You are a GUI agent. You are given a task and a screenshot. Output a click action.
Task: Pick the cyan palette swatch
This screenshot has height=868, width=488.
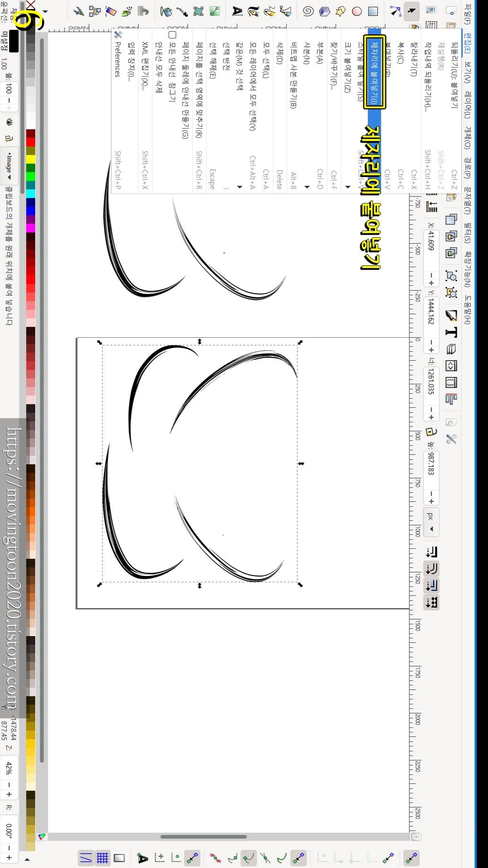(x=30, y=193)
